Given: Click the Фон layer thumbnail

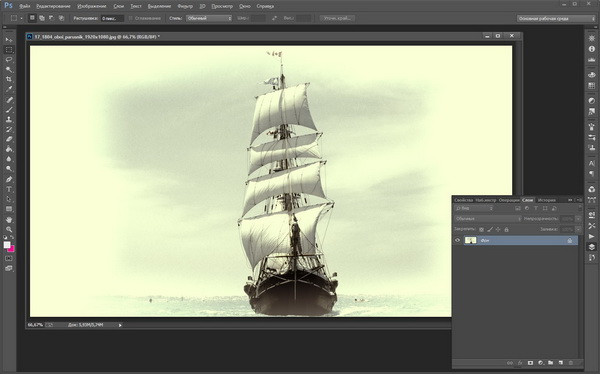Looking at the screenshot, I should (x=471, y=240).
